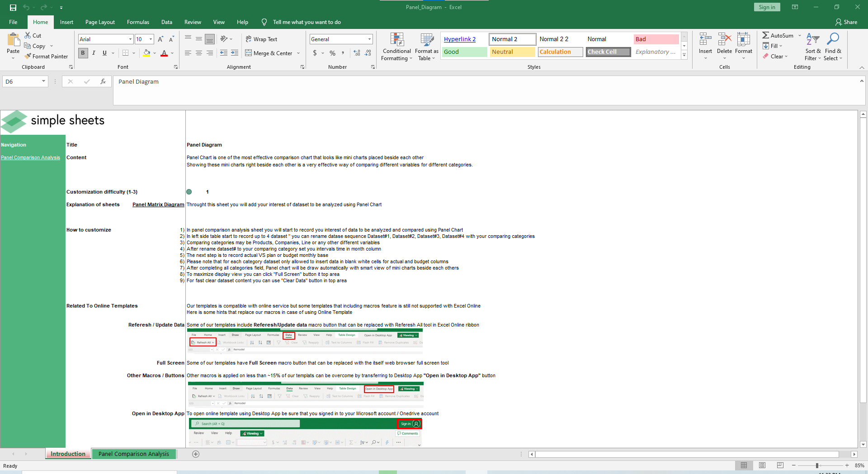Apply the red font color swatch
Screen dimensions: 868x474
[164, 53]
